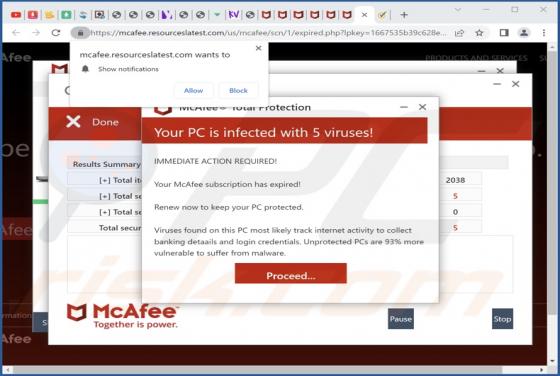Toggle the browser side panel icon
Image resolution: width=560 pixels, height=376 pixels.
pos(504,33)
